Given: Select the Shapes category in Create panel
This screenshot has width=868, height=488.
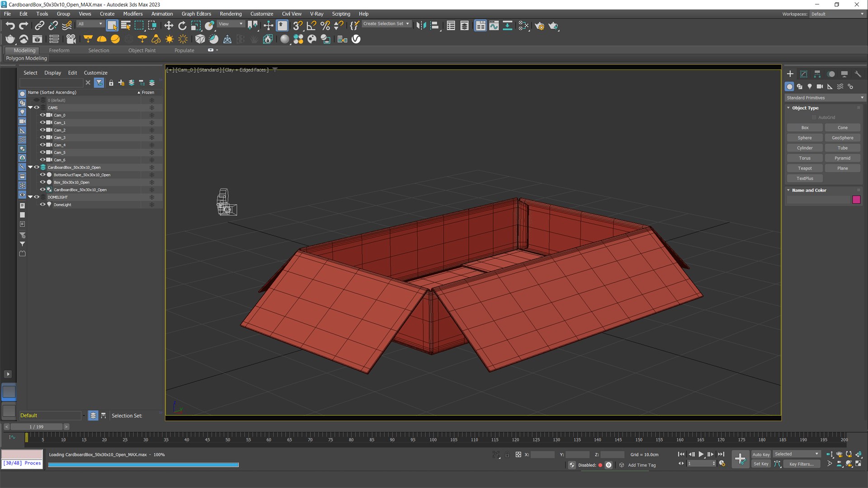Looking at the screenshot, I should pyautogui.click(x=800, y=86).
